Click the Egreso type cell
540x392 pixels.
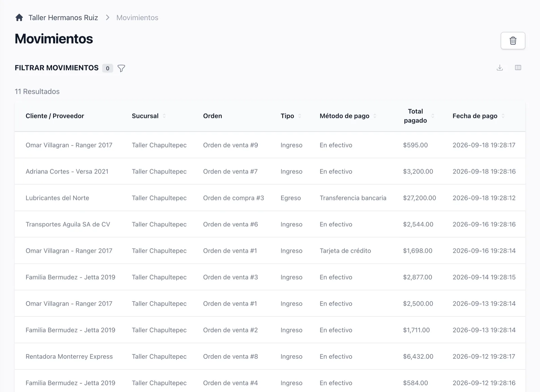click(x=291, y=198)
